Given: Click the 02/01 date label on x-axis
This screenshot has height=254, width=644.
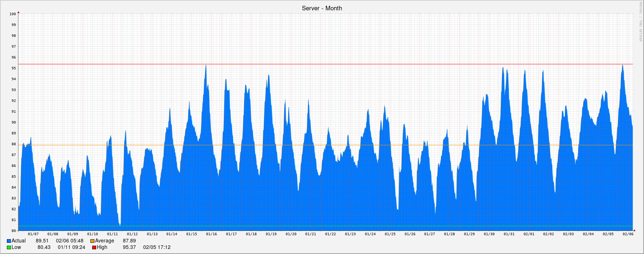Looking at the screenshot, I should point(529,234).
